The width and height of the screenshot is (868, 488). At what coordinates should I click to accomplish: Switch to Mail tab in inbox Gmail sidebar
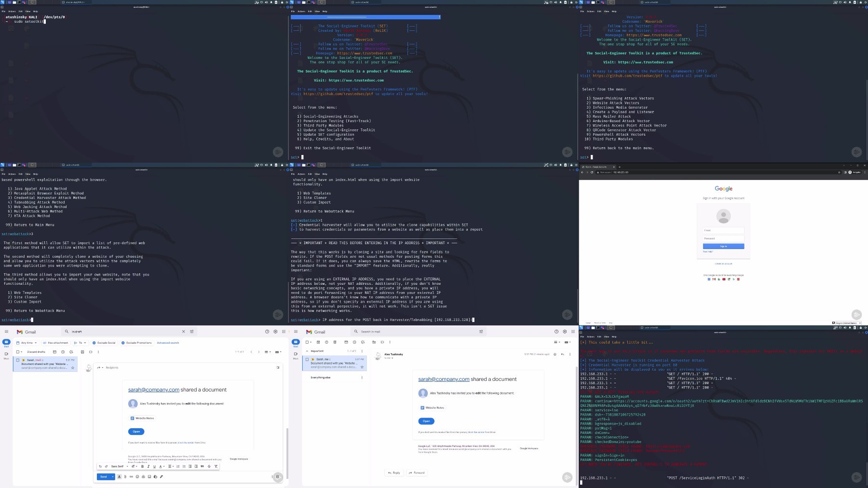[296, 343]
